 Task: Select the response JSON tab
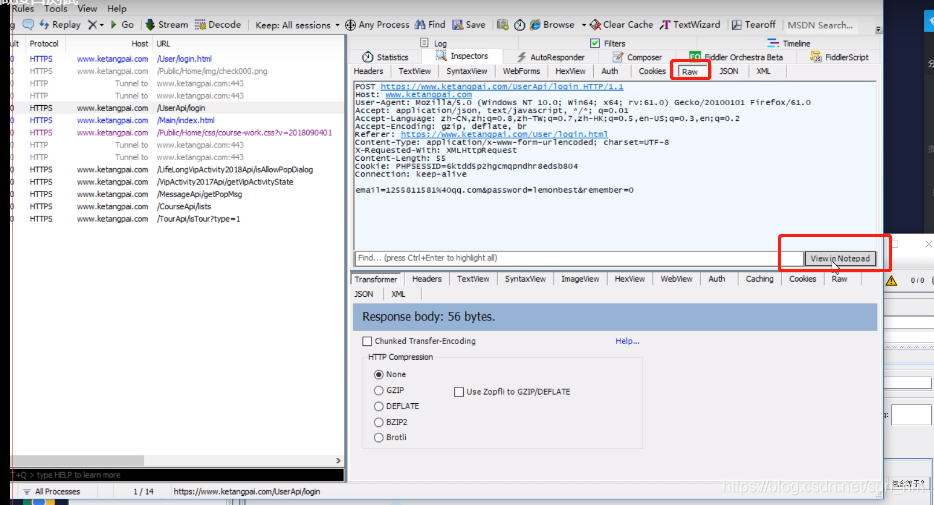[363, 294]
